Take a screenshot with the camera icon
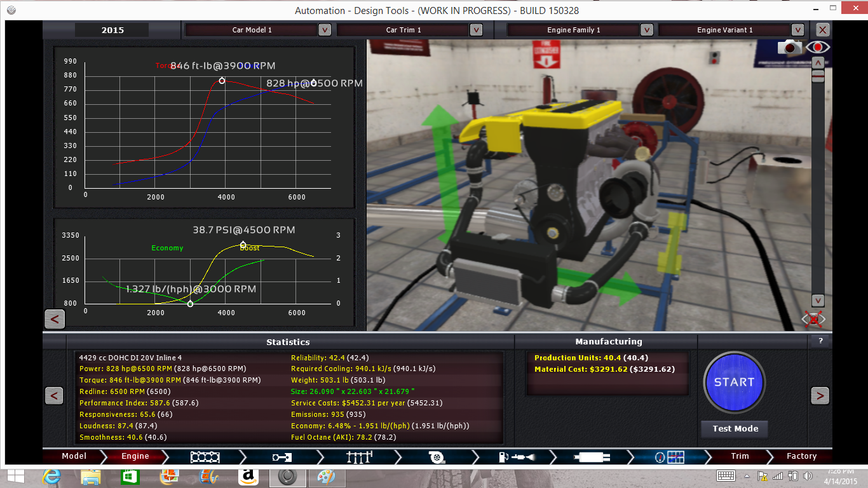The width and height of the screenshot is (868, 488). (x=790, y=48)
